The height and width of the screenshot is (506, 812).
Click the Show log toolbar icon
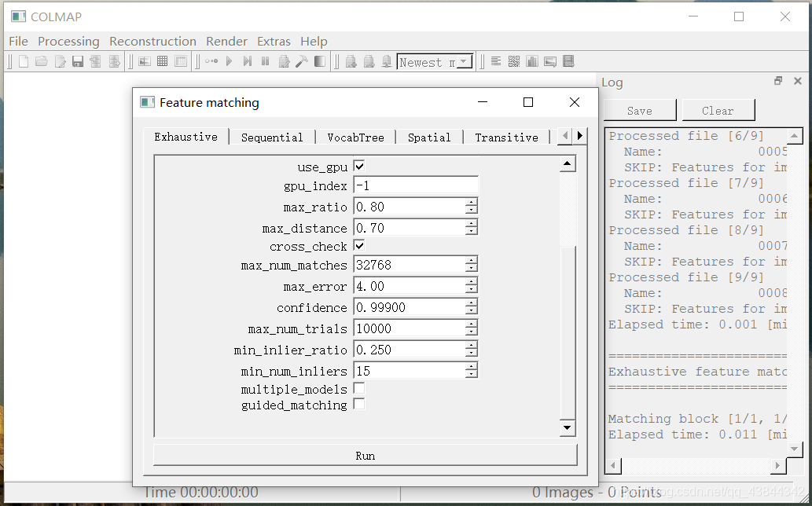coord(495,61)
